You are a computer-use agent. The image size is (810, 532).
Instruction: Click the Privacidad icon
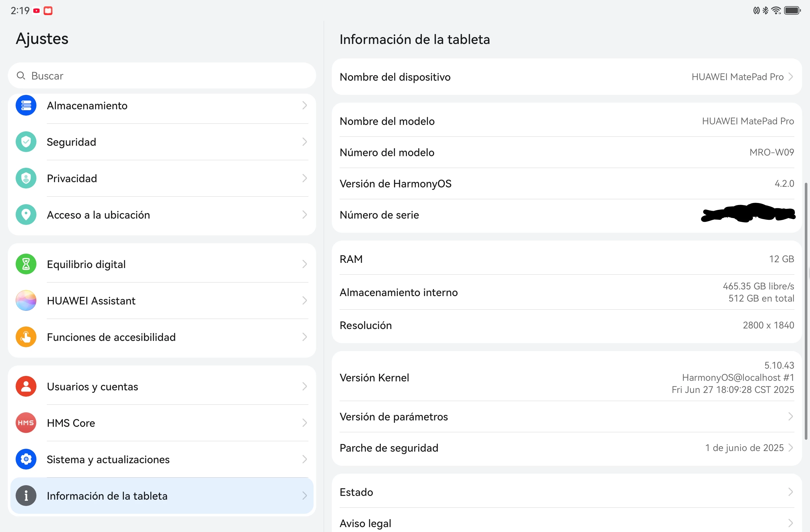pos(26,178)
